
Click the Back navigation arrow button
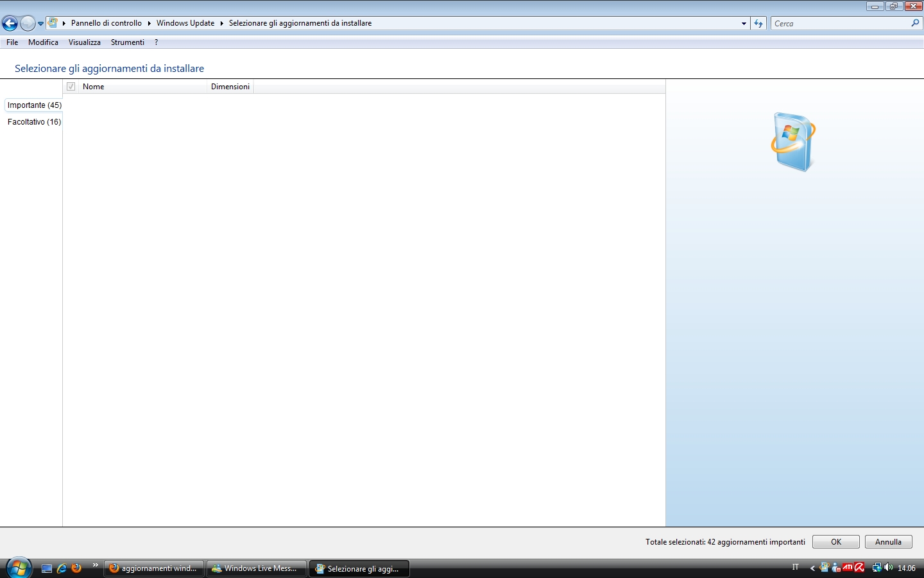10,24
